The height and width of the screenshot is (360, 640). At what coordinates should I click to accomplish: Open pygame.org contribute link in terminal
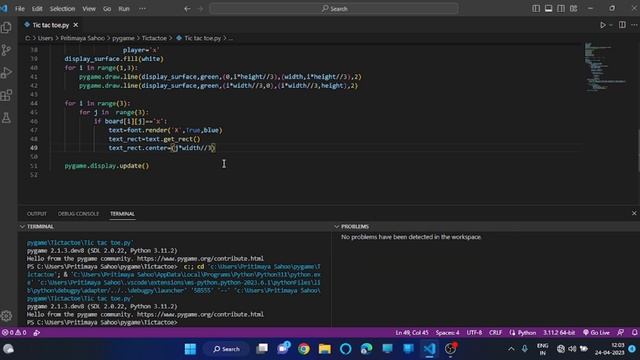(200, 259)
